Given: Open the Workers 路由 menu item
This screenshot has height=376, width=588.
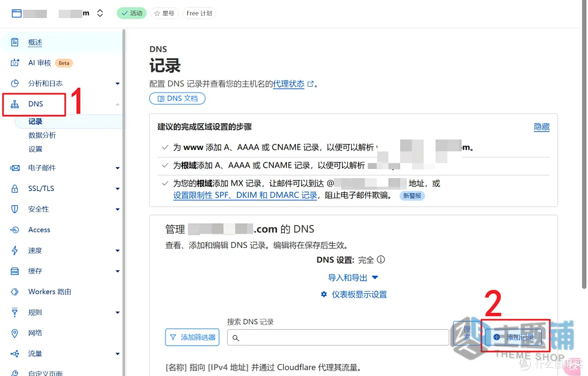Looking at the screenshot, I should [x=50, y=292].
